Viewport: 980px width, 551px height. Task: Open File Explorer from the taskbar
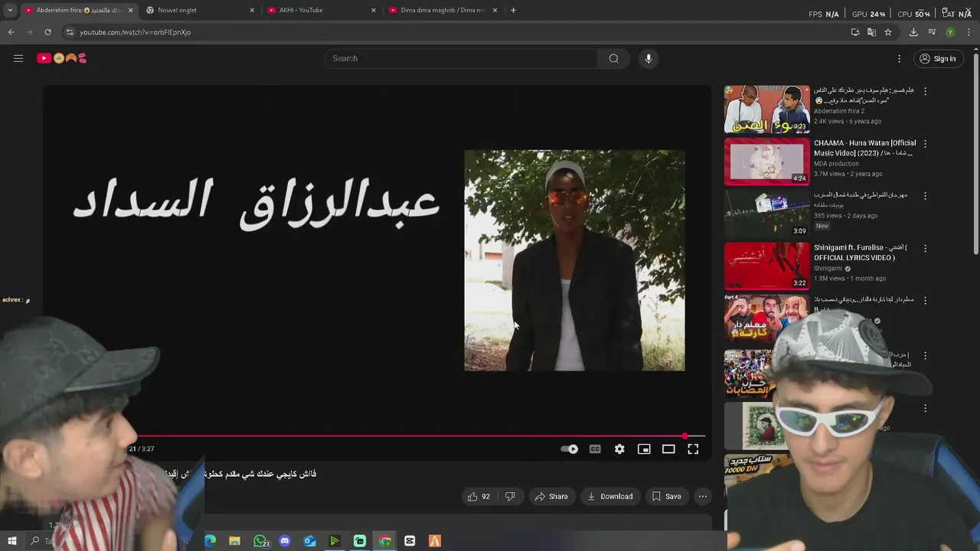pos(235,541)
